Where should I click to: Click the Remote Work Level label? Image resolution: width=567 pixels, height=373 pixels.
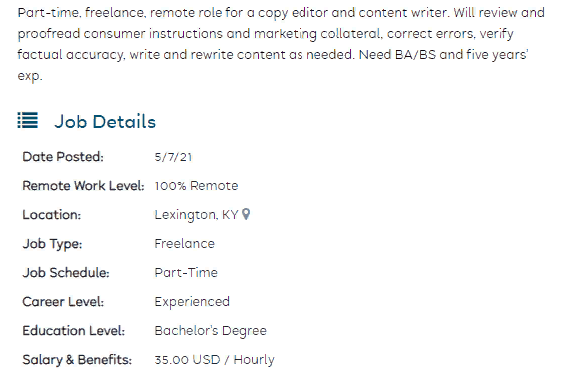[84, 186]
